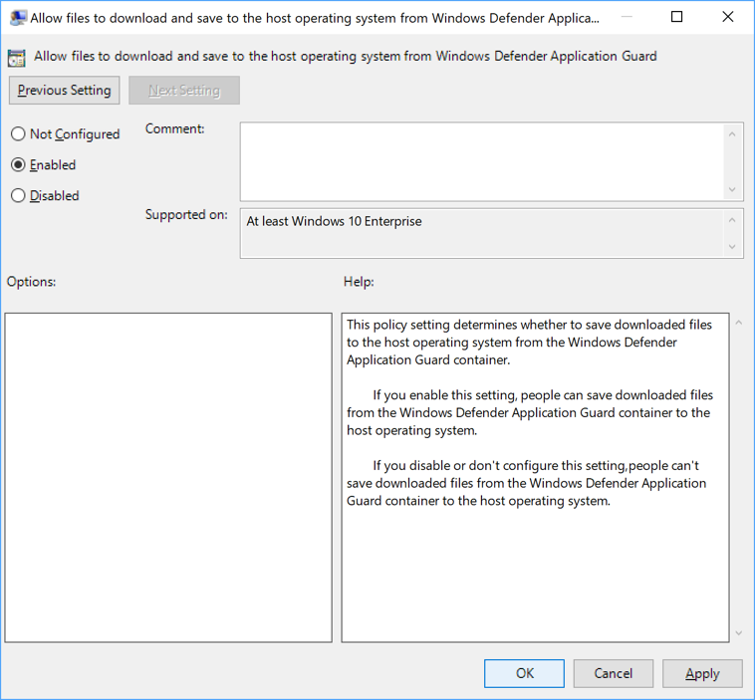Click the Supported on scroll down arrow

point(734,247)
